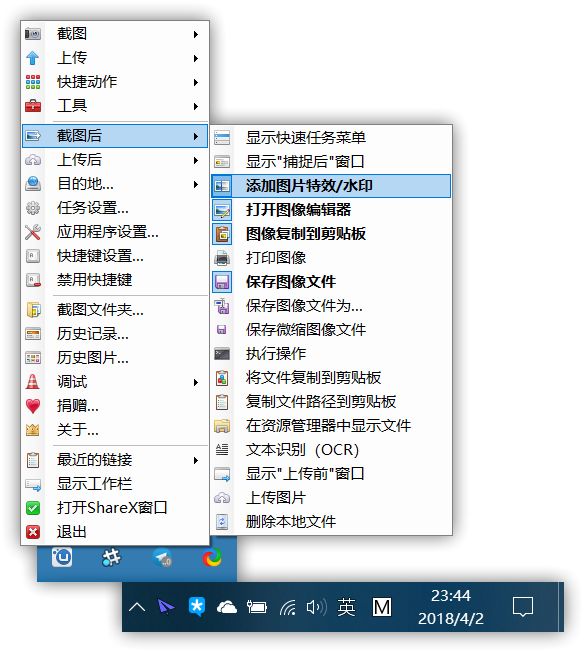The image size is (584, 652).
Task: Open the Wi-Fi network tray icon
Action: tap(287, 608)
